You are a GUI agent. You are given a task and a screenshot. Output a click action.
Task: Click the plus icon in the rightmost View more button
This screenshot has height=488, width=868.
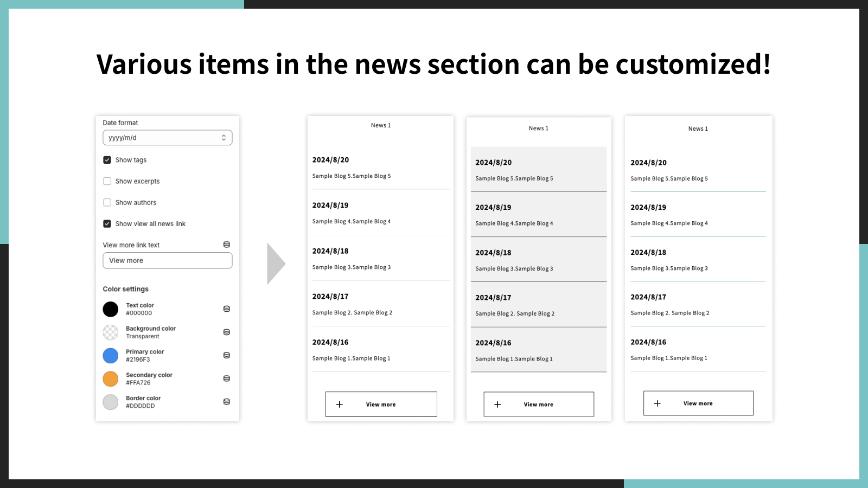(658, 403)
